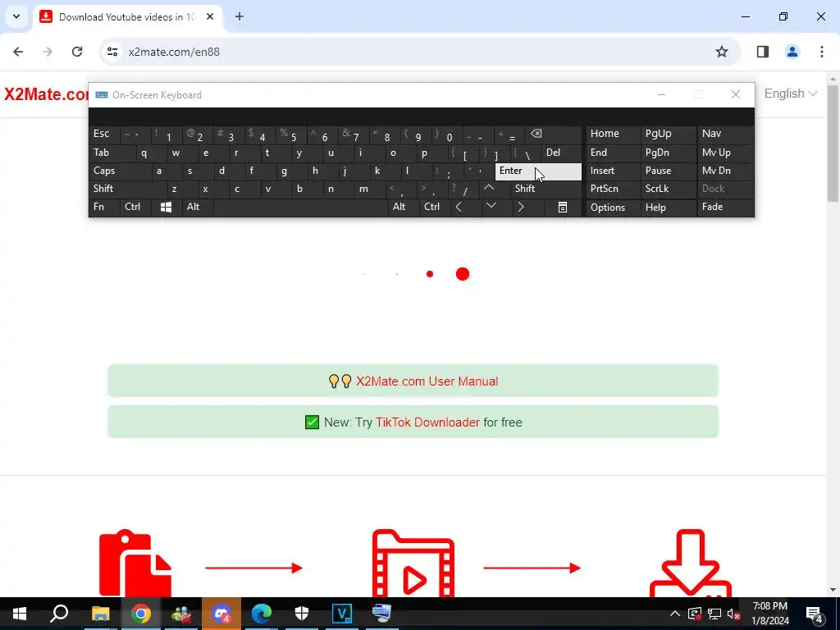The width and height of the screenshot is (840, 630).
Task: Bookmark this page with the star icon
Action: click(x=722, y=52)
